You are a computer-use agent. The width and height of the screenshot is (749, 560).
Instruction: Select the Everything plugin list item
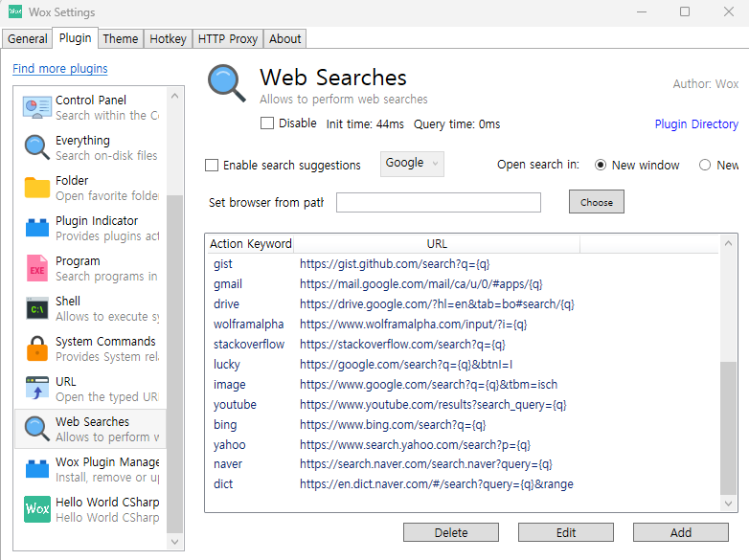pos(91,147)
